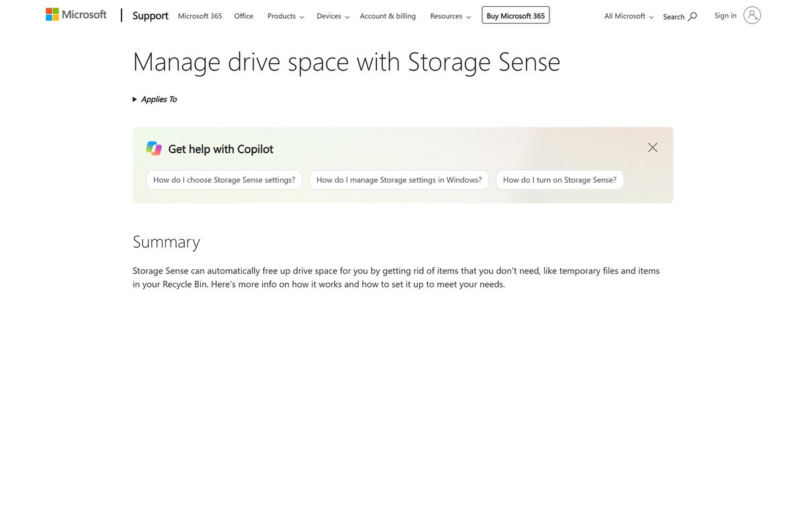Expand the Products dropdown
Viewport: 806px width, 532px height.
[x=285, y=15]
